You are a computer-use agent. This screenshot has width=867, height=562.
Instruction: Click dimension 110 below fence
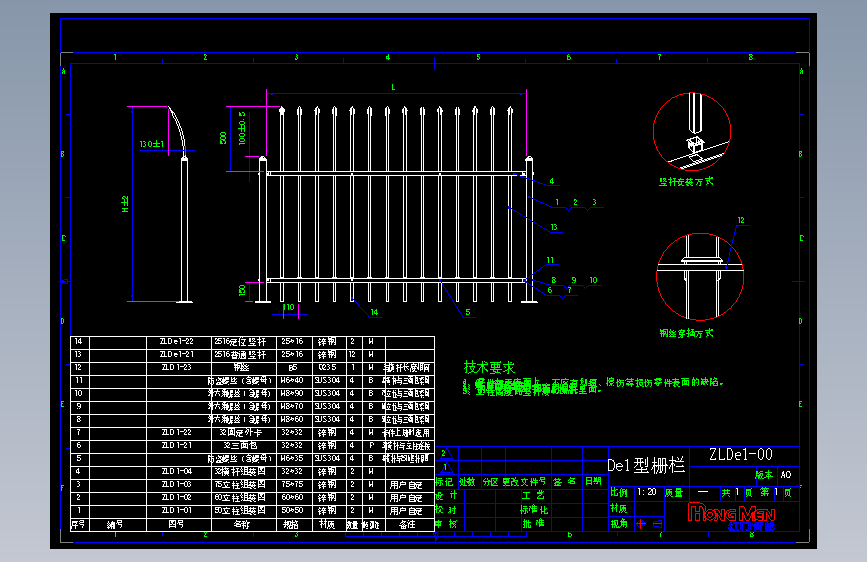coord(289,307)
